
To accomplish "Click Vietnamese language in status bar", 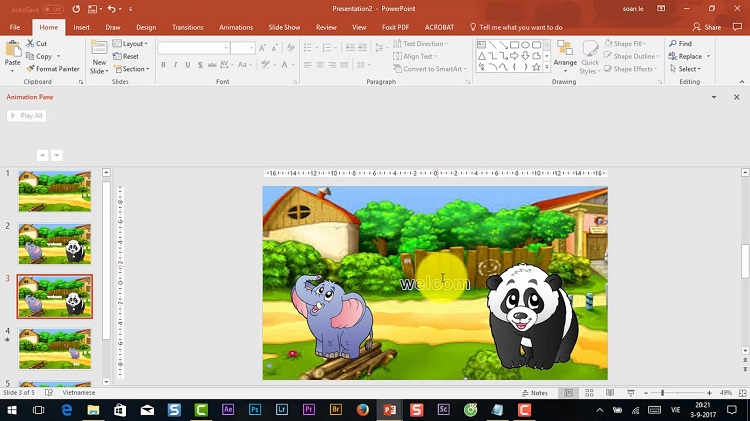I will 78,393.
